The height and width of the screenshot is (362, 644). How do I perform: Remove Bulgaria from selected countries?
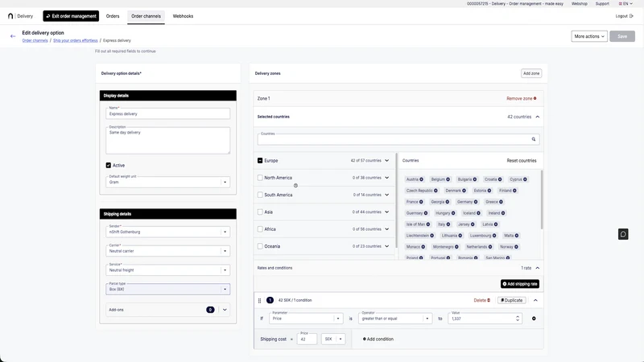tap(475, 179)
